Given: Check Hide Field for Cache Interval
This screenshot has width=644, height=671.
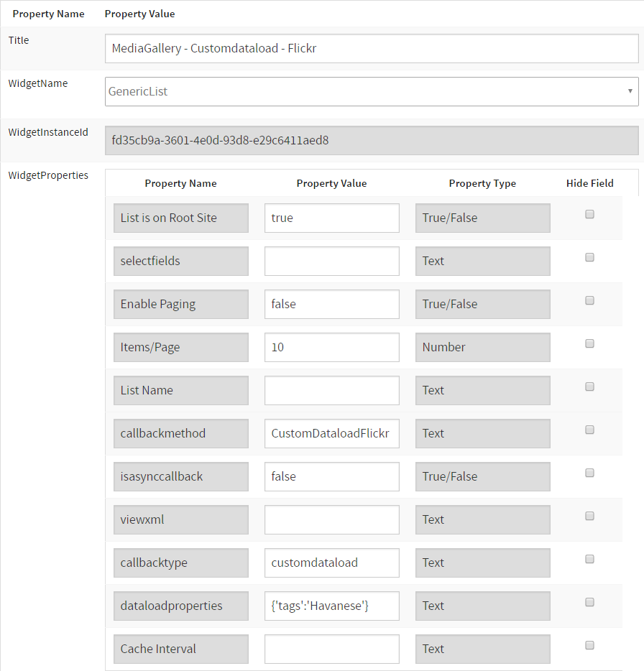Looking at the screenshot, I should click(589, 645).
